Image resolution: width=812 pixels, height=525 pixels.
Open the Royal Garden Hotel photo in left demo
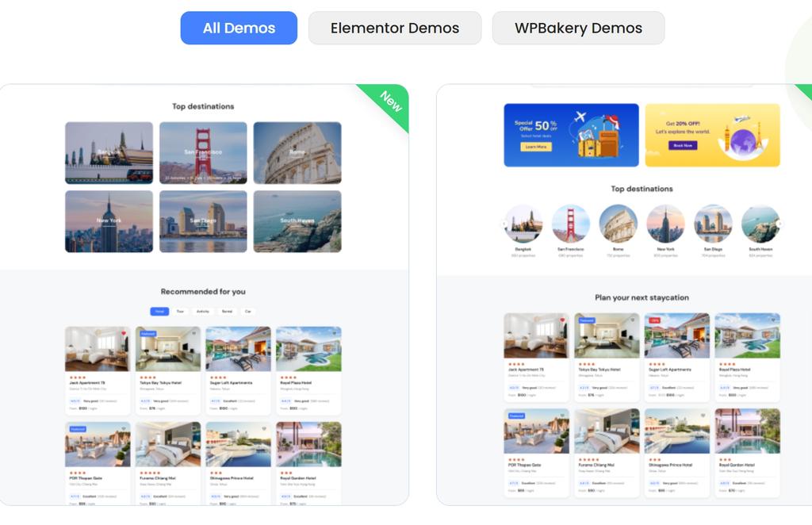click(x=308, y=444)
